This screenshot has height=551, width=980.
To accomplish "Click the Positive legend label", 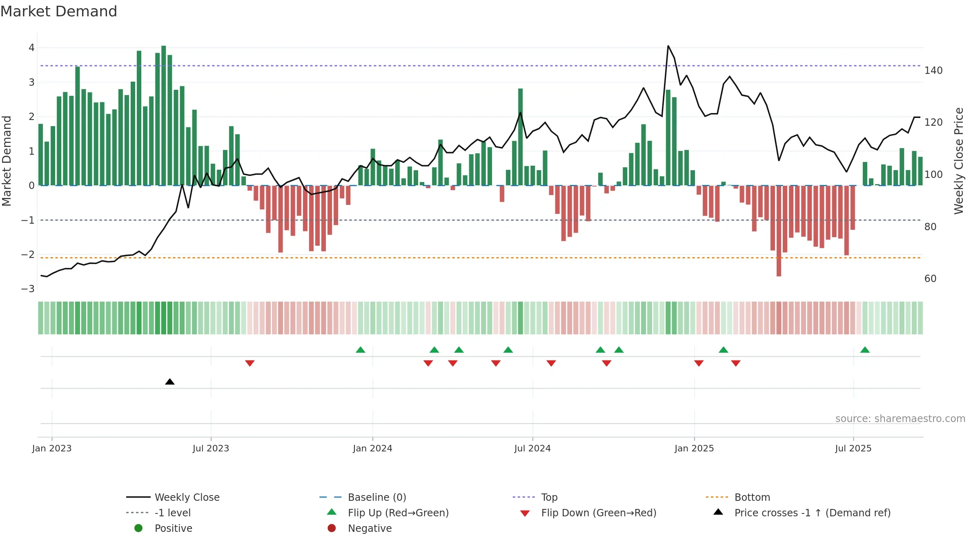I will pyautogui.click(x=173, y=528).
